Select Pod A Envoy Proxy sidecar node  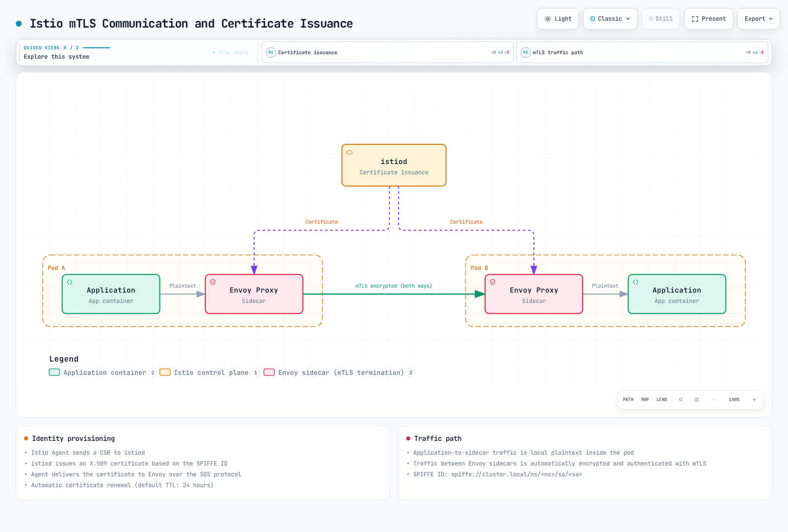pos(254,294)
